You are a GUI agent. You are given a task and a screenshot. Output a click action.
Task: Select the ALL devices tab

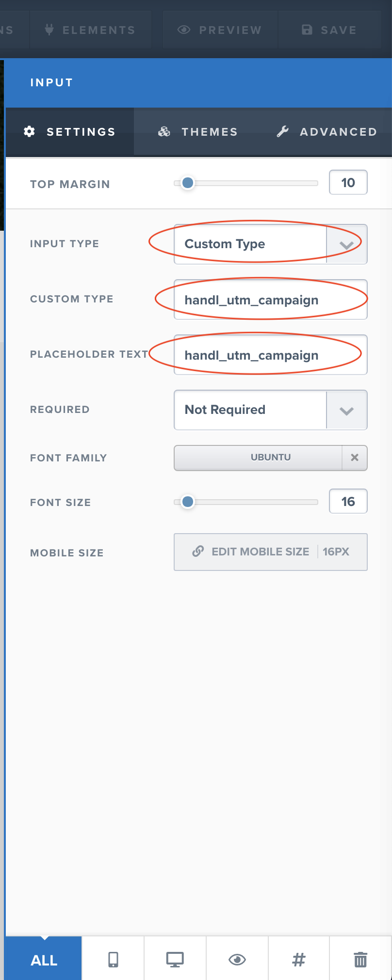[x=44, y=960]
